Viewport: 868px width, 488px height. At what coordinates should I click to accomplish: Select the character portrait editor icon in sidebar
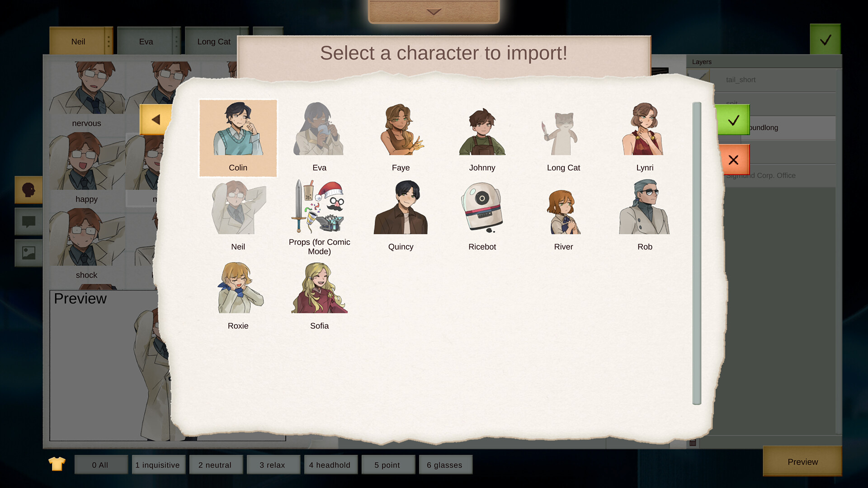[28, 190]
